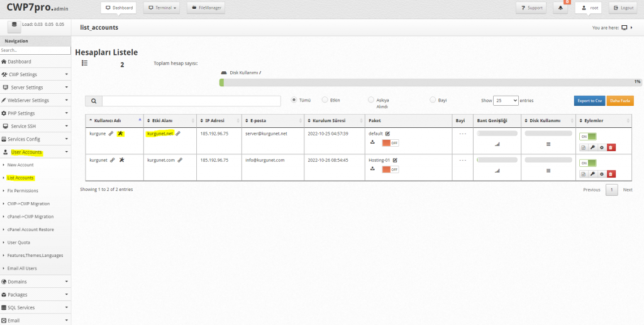
Task: Click the Support button
Action: tap(531, 8)
